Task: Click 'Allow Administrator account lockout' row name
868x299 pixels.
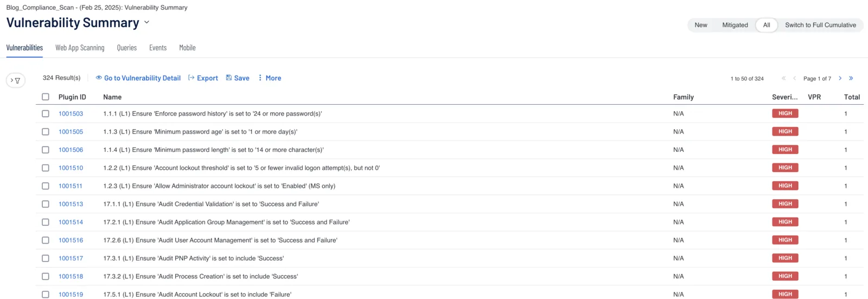Action: [x=219, y=186]
